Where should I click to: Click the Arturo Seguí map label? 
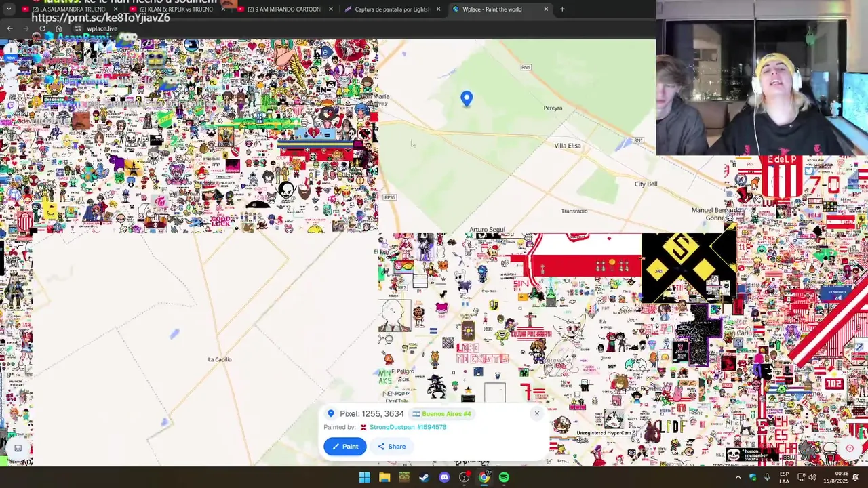coord(488,230)
